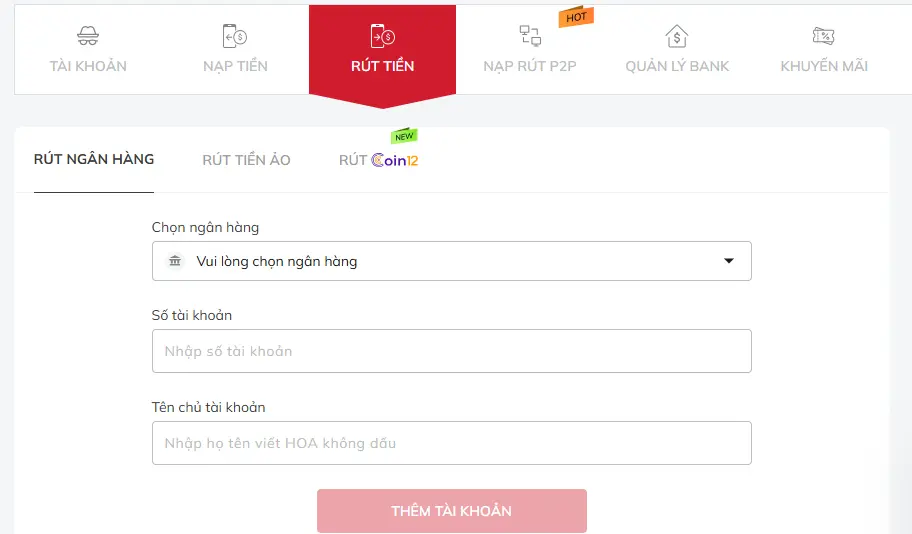This screenshot has height=534, width=912.
Task: Click the green NEW badge
Action: pos(404,136)
